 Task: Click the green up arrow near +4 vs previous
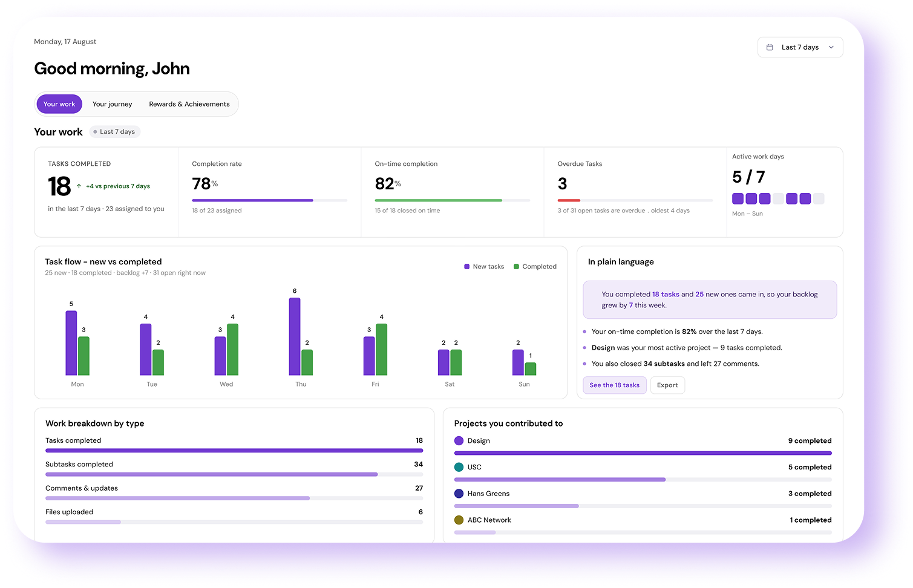79,186
